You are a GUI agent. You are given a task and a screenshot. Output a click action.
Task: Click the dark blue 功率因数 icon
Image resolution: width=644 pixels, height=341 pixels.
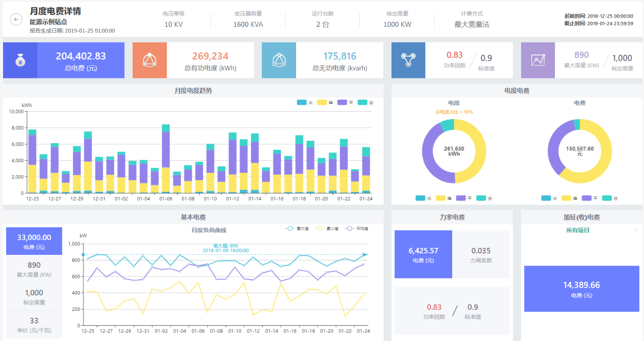point(408,60)
